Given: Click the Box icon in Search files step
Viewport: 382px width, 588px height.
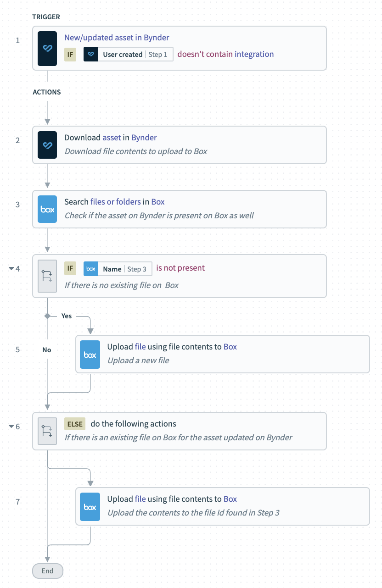Looking at the screenshot, I should tap(47, 209).
